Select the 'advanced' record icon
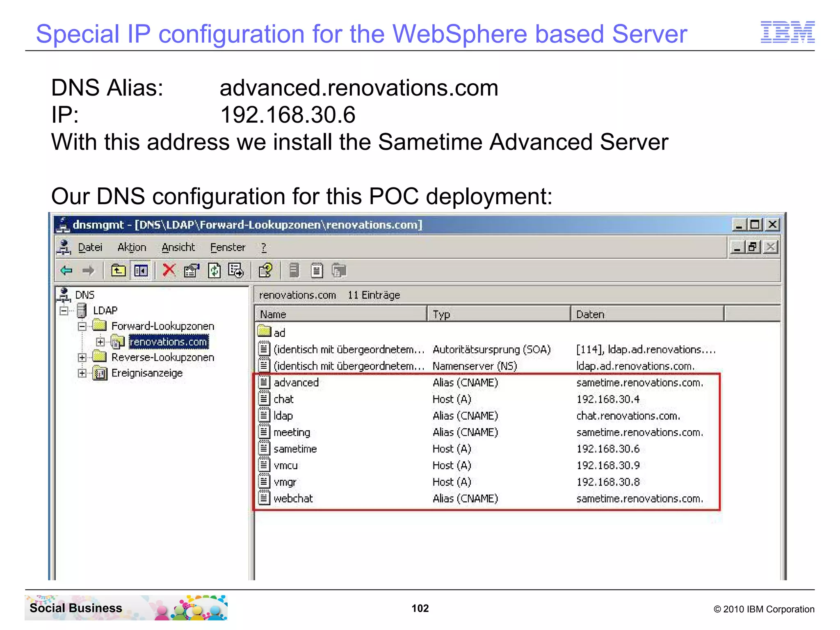The height and width of the screenshot is (630, 840). [264, 382]
